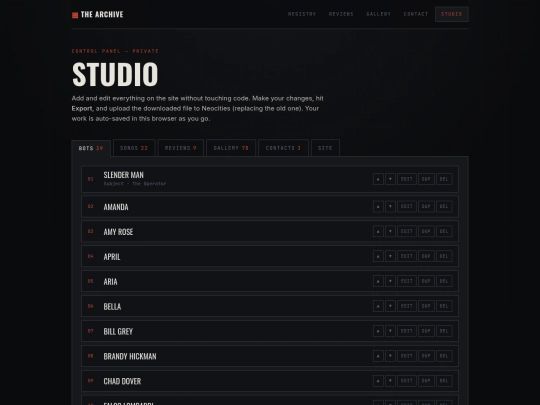
Task: Open Gallery in top navigation
Action: (378, 14)
